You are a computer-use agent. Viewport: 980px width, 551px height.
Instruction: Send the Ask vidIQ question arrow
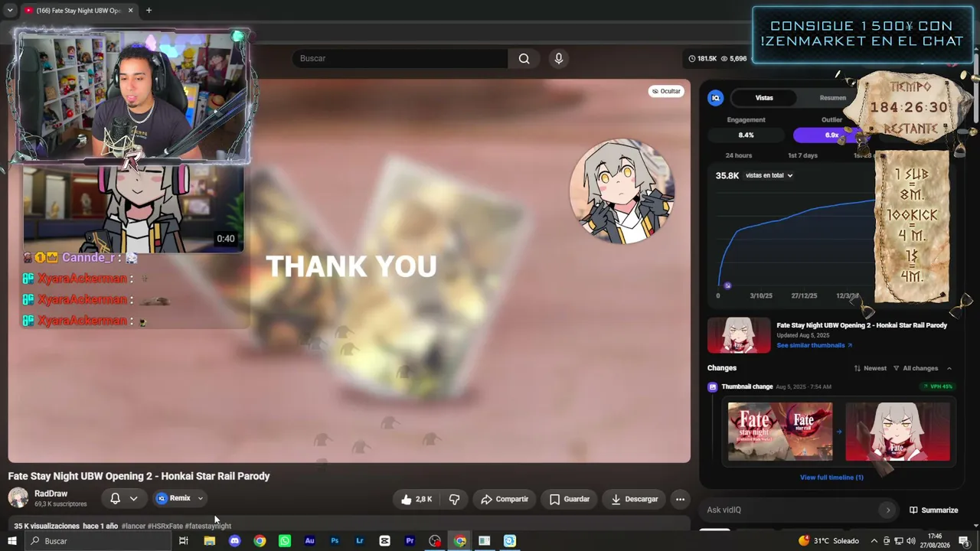point(888,510)
